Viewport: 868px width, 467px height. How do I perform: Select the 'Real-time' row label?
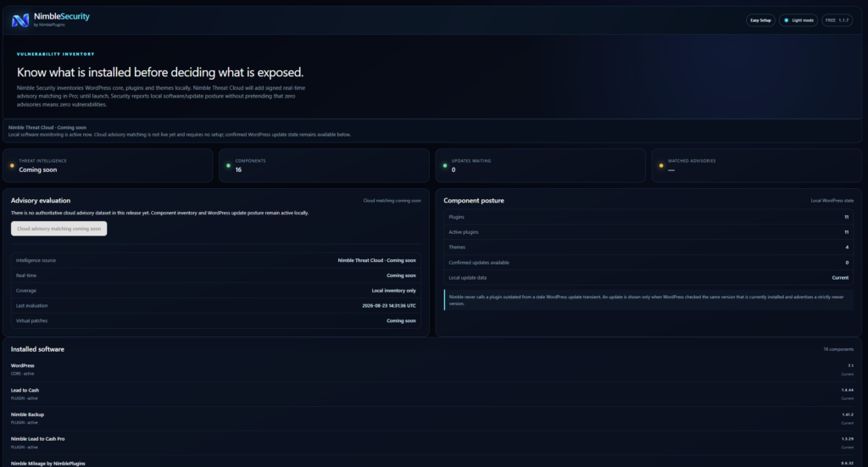[x=26, y=275]
